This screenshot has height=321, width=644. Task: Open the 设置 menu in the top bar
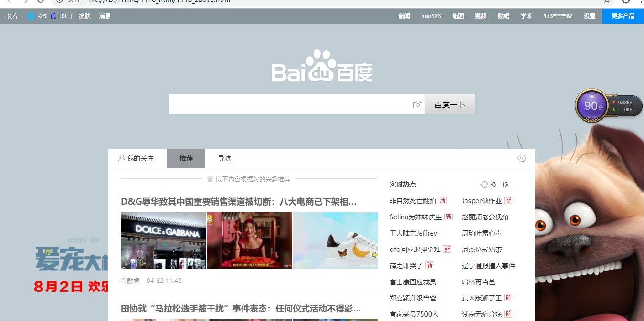(590, 16)
